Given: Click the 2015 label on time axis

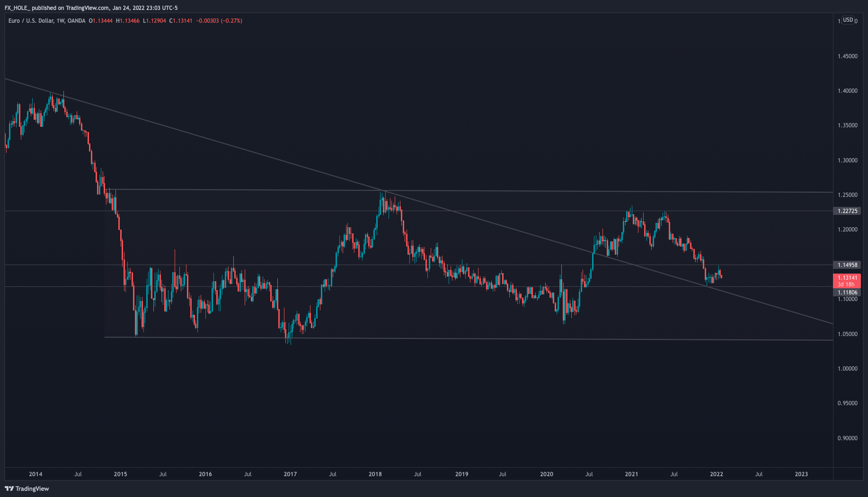Looking at the screenshot, I should [121, 474].
